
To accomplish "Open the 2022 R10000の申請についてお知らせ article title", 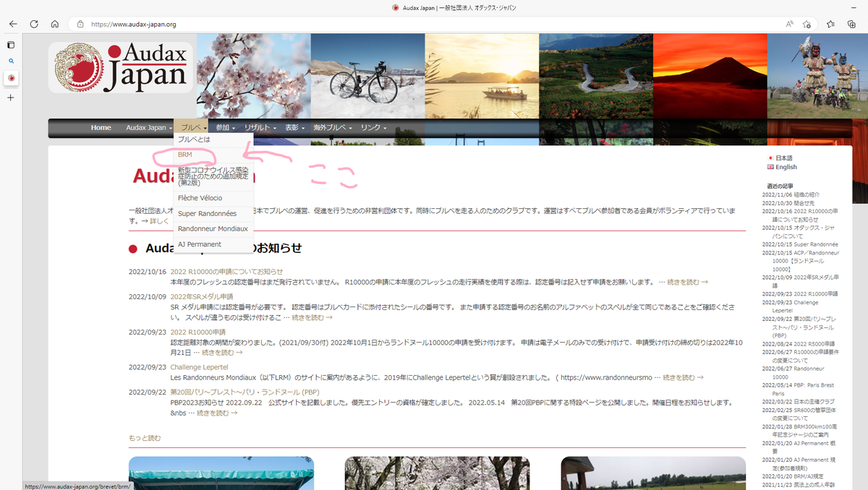I will point(227,272).
